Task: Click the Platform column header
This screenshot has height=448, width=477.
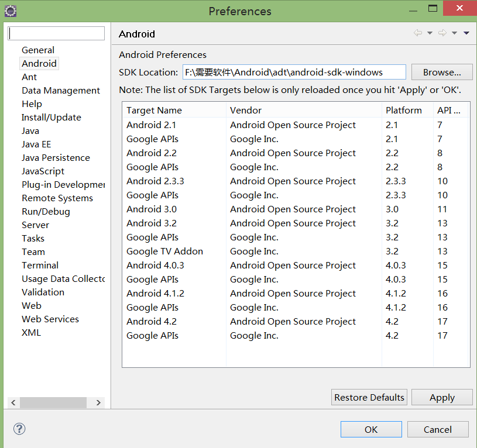Action: 407,110
